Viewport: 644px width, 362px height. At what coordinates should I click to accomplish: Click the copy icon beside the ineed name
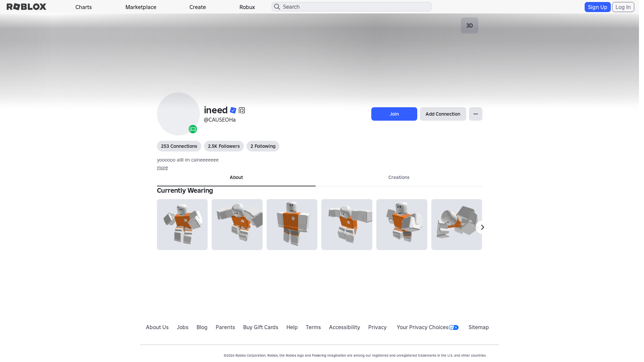(242, 110)
